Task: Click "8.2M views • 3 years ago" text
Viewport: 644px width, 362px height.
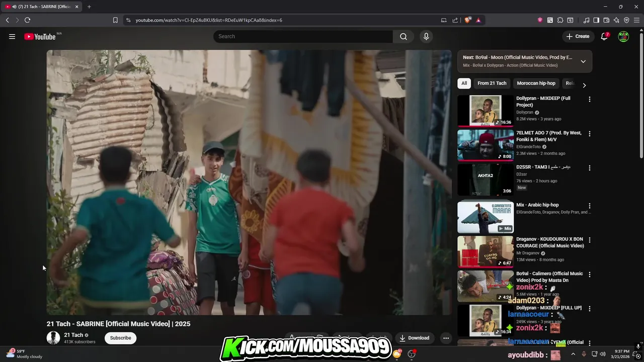Action: (538, 119)
